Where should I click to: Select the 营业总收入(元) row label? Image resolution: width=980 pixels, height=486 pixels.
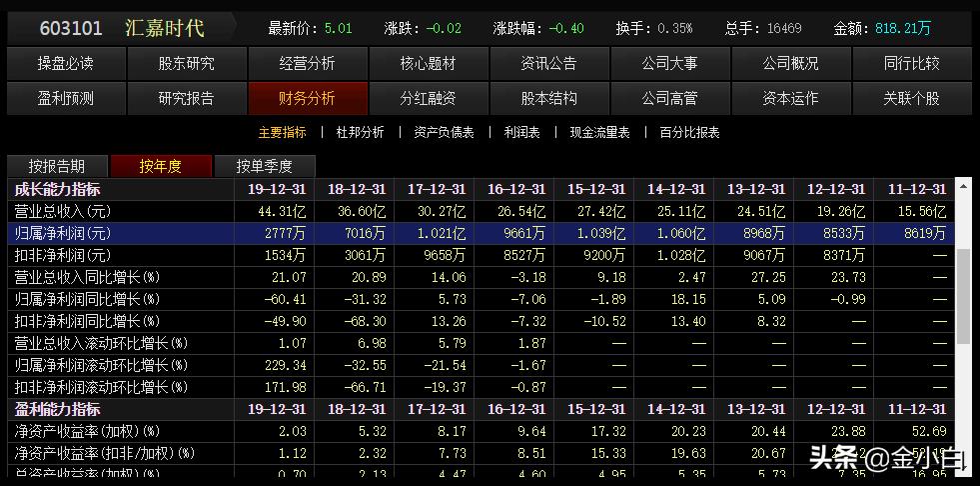63,211
